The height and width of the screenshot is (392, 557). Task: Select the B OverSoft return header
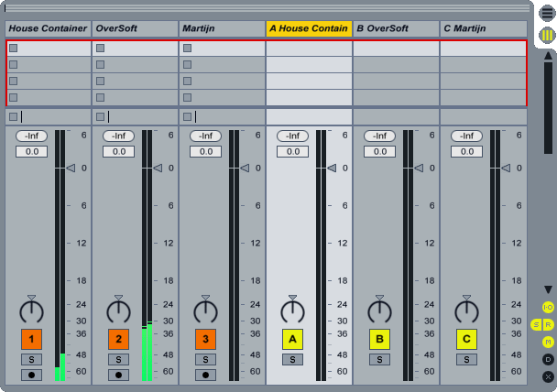pyautogui.click(x=396, y=28)
